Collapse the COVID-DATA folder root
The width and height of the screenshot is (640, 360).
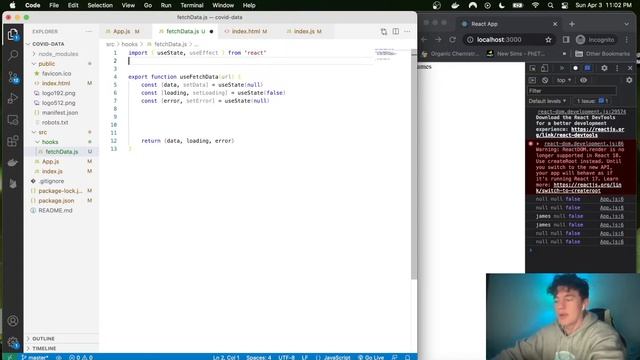coord(61,44)
